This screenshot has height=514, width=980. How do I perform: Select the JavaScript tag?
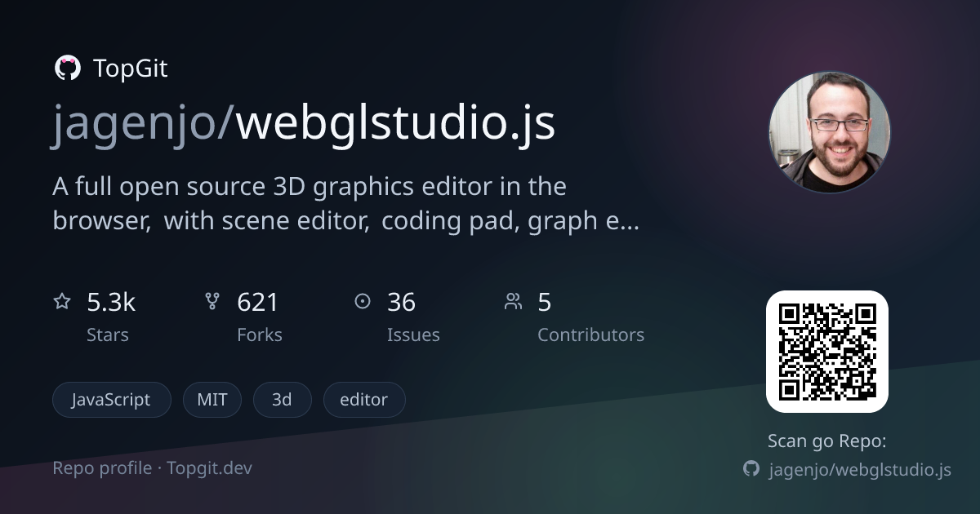(112, 400)
